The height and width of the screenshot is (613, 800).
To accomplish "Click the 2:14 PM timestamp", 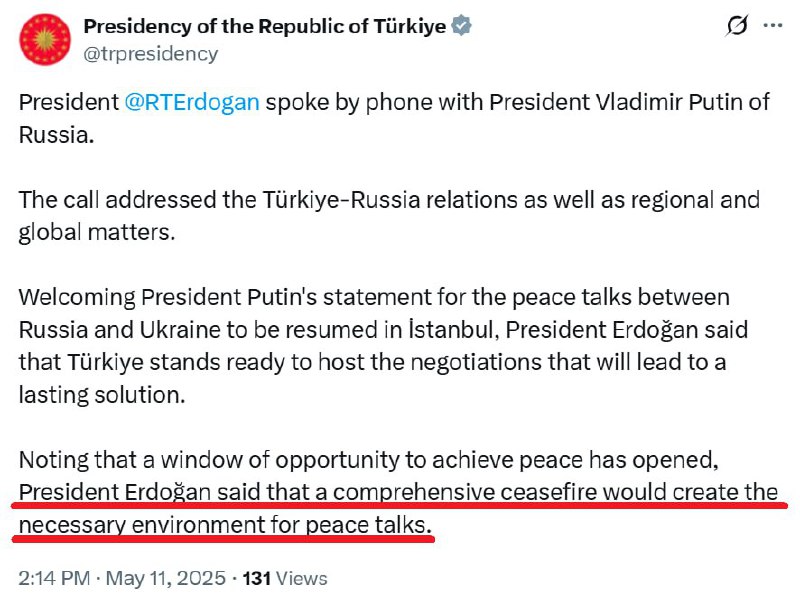I will point(54,578).
